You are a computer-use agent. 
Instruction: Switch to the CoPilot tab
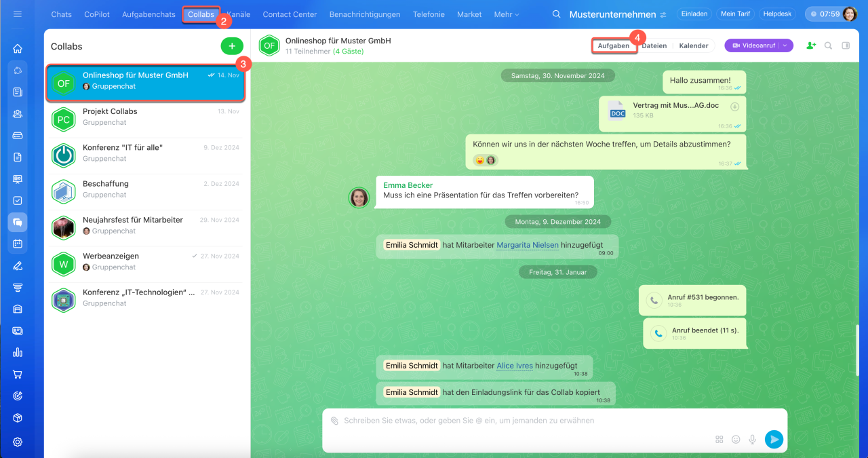click(x=97, y=14)
